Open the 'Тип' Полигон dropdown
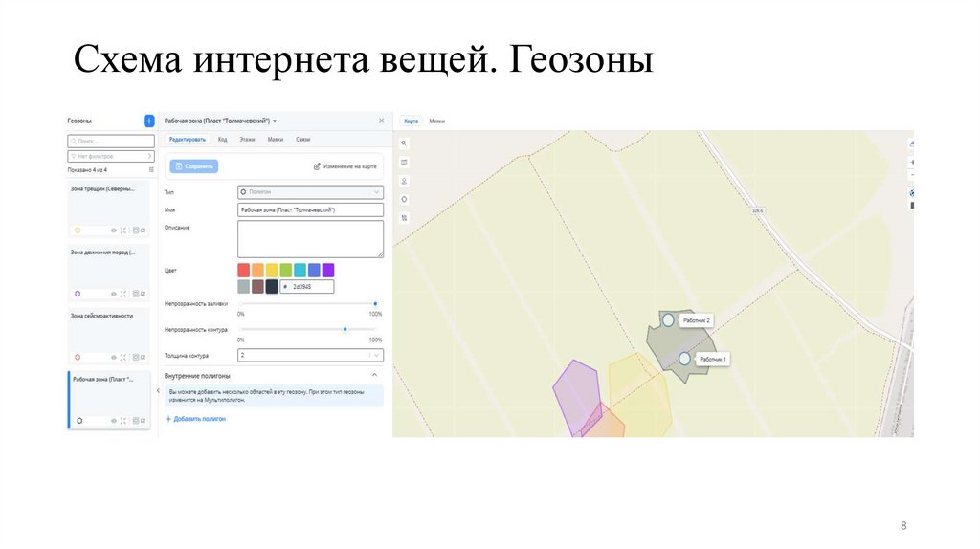 point(310,191)
